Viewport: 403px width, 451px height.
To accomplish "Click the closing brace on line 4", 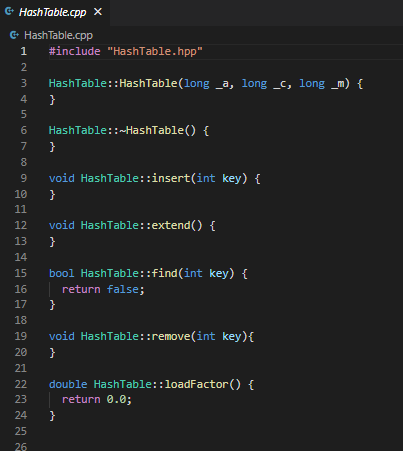I will coord(52,99).
